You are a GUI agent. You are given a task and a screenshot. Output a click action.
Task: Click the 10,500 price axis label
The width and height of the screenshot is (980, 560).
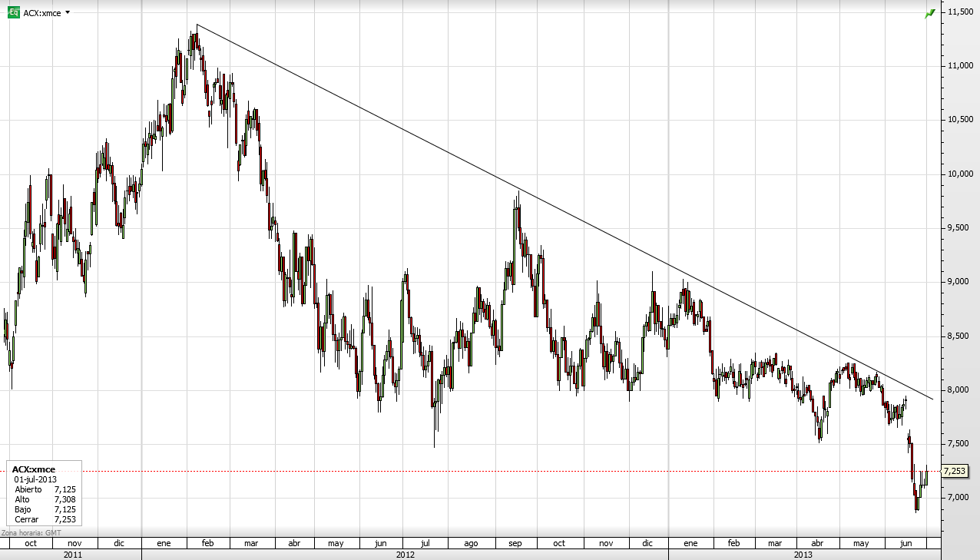960,120
